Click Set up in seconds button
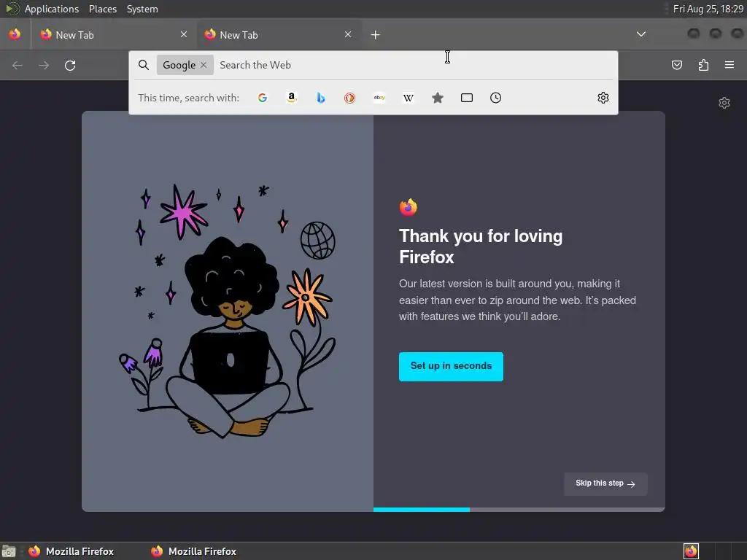 (451, 366)
